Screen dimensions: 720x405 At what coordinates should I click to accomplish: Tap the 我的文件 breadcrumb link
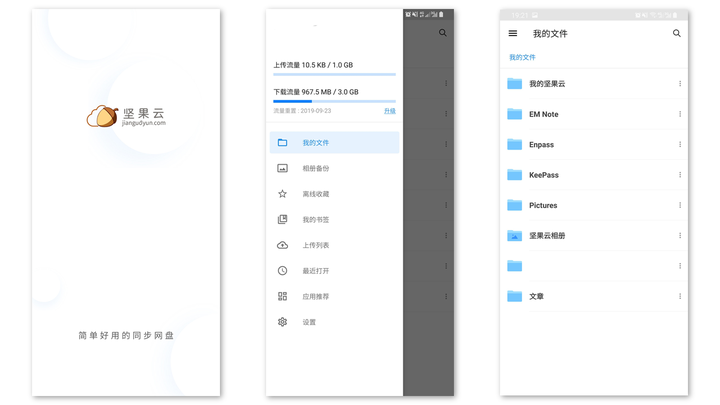(522, 57)
